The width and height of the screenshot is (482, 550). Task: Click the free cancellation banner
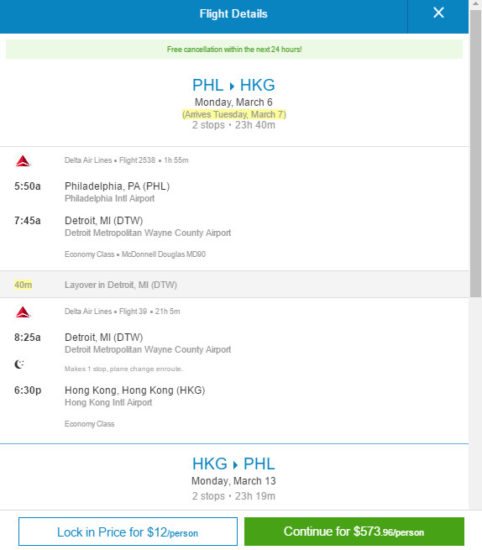(x=234, y=49)
